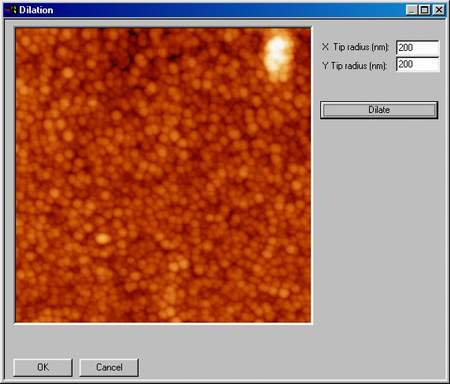Click the Y Tip radius (nm) label

(355, 66)
